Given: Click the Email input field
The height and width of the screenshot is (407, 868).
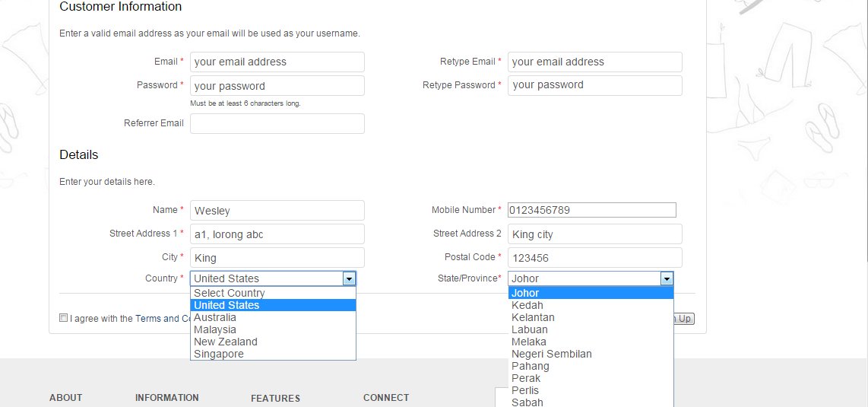Looking at the screenshot, I should pyautogui.click(x=277, y=62).
